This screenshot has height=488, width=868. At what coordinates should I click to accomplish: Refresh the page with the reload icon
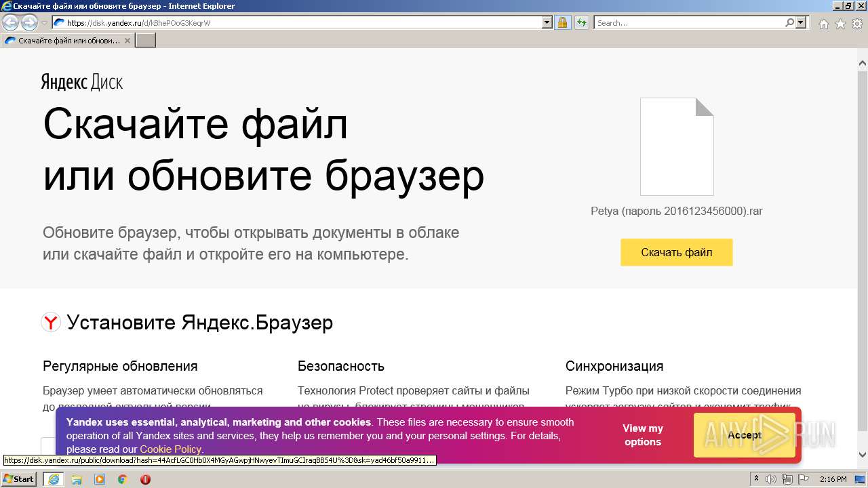click(581, 22)
